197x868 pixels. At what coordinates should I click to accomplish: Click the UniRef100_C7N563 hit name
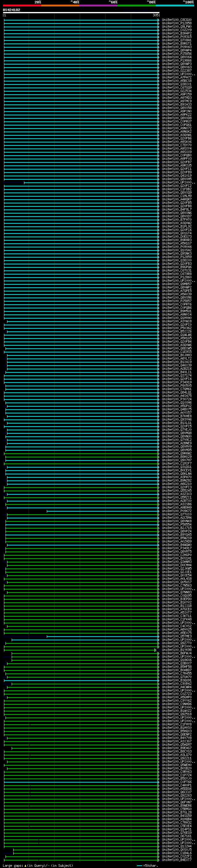[177, 586]
